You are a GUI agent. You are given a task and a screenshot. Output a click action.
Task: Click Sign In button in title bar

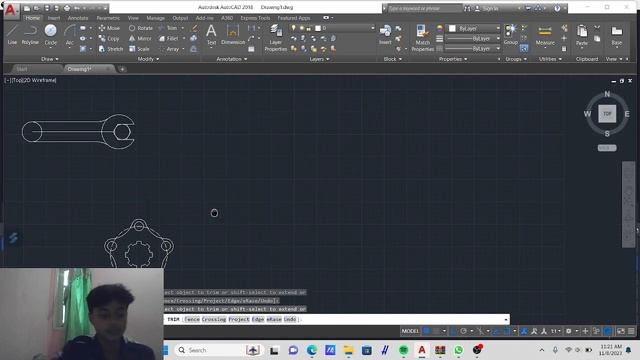click(487, 8)
